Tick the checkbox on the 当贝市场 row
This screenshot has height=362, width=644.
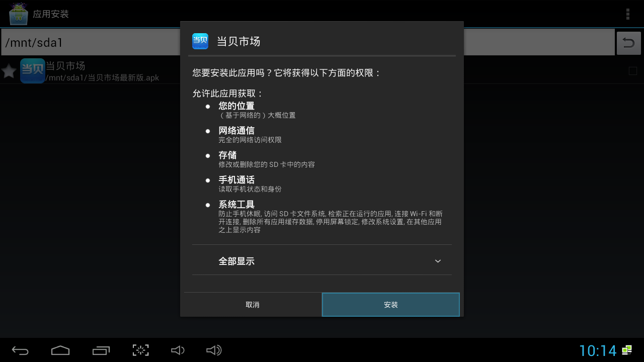633,71
